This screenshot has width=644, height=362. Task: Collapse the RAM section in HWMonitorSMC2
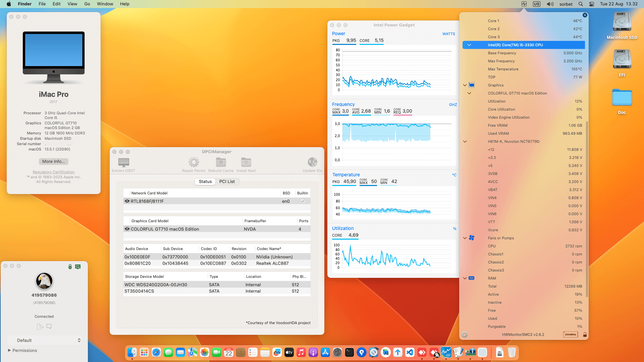(465, 278)
